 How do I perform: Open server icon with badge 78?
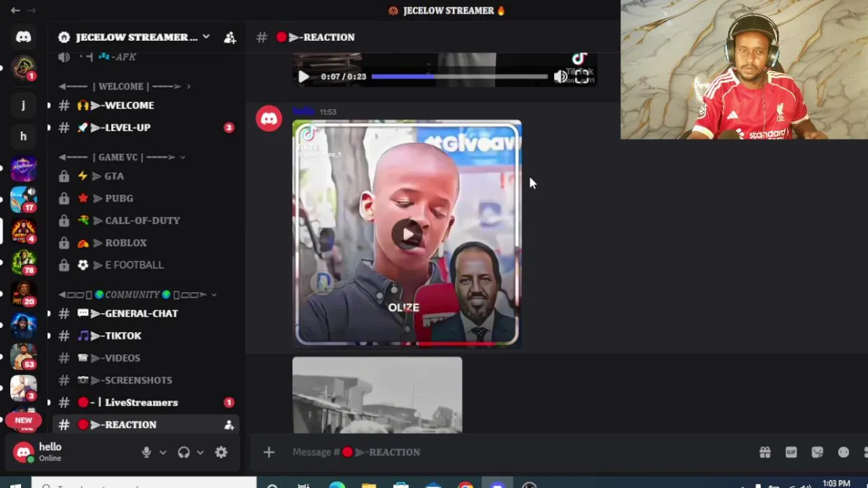(x=23, y=262)
